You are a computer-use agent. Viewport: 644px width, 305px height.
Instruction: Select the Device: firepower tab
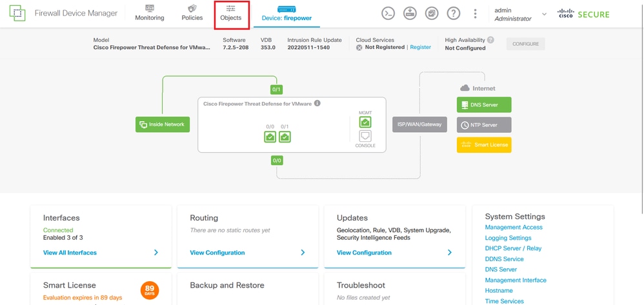click(x=287, y=14)
